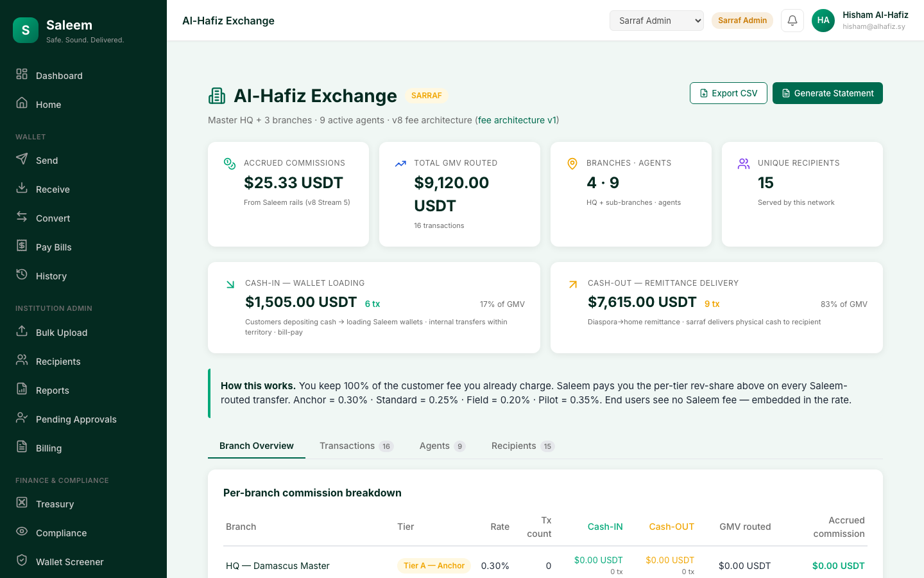Click the 6 tx label
The image size is (924, 578).
(x=373, y=304)
